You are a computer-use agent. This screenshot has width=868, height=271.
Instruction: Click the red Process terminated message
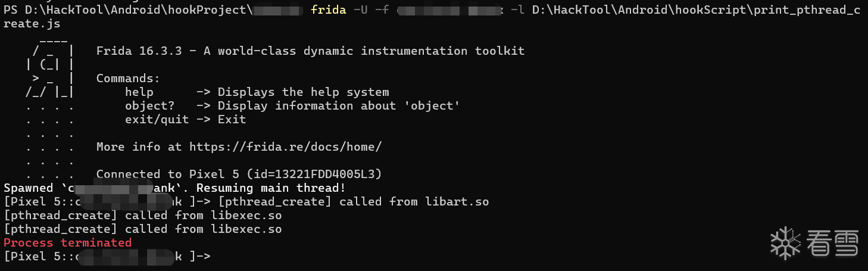[x=67, y=242]
